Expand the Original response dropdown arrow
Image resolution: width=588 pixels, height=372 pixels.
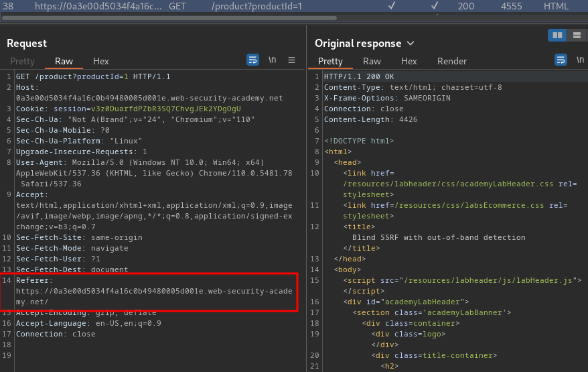(411, 44)
